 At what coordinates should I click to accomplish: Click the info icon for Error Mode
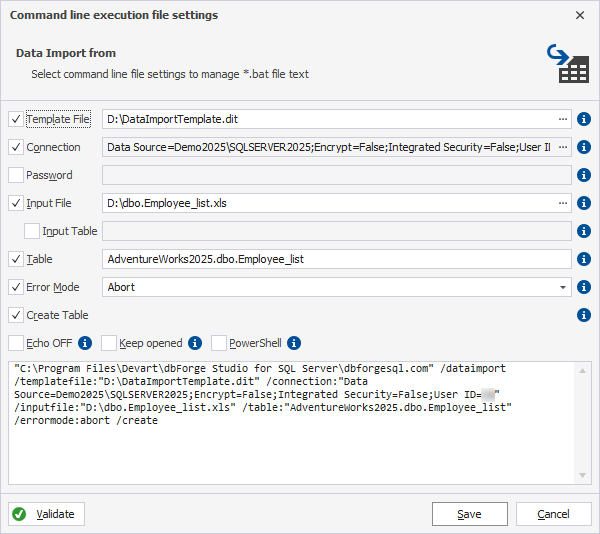pyautogui.click(x=584, y=287)
